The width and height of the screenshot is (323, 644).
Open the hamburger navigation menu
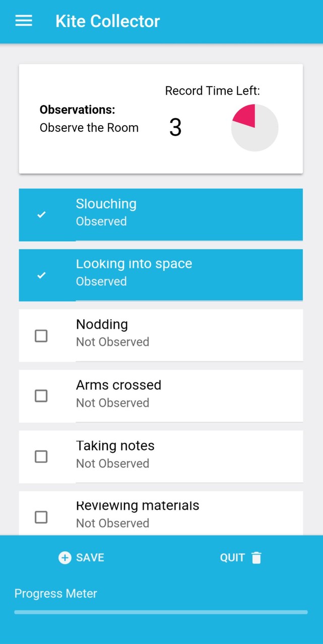pyautogui.click(x=24, y=21)
